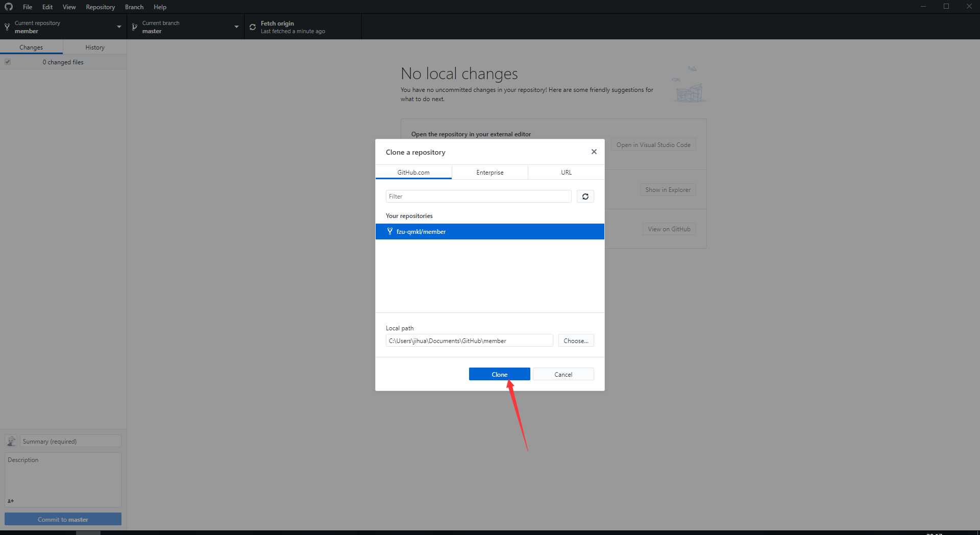Toggle the 0 changed files checkbox
980x535 pixels.
(8, 62)
